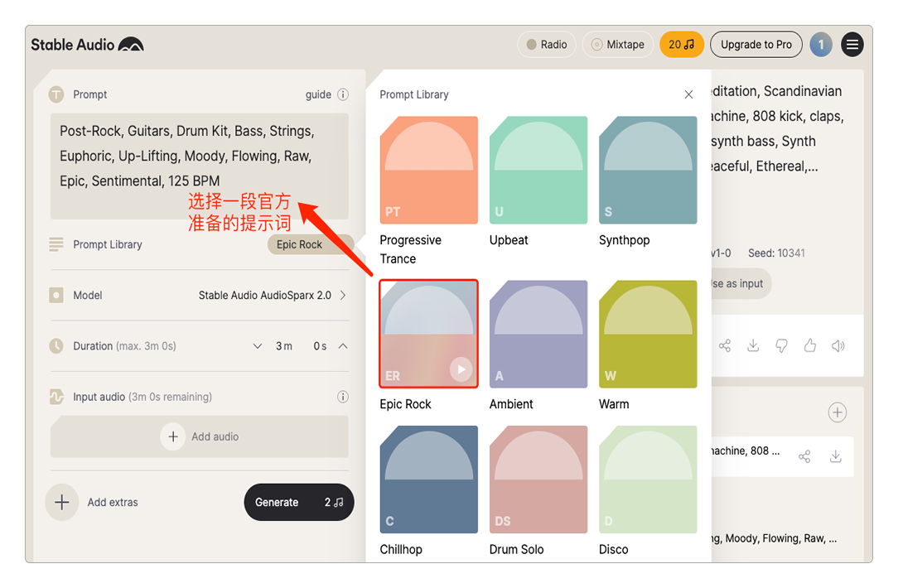Image resolution: width=898 pixels, height=588 pixels.
Task: Open Mixtape mode
Action: [x=618, y=45]
